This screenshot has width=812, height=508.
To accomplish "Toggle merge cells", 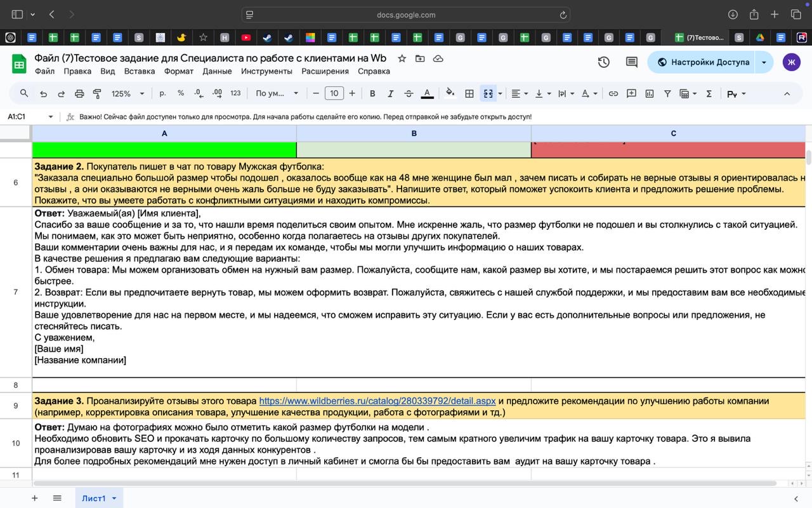I will point(488,93).
